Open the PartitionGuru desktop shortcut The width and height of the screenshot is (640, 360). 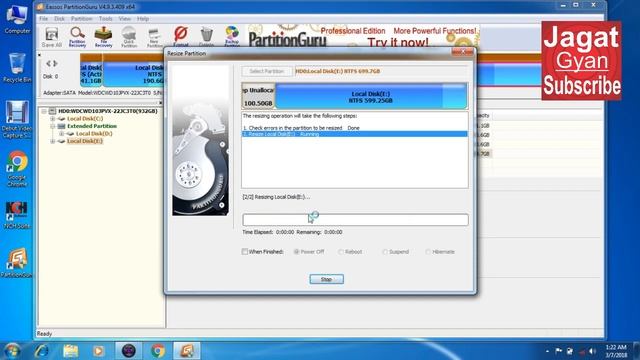[x=17, y=263]
